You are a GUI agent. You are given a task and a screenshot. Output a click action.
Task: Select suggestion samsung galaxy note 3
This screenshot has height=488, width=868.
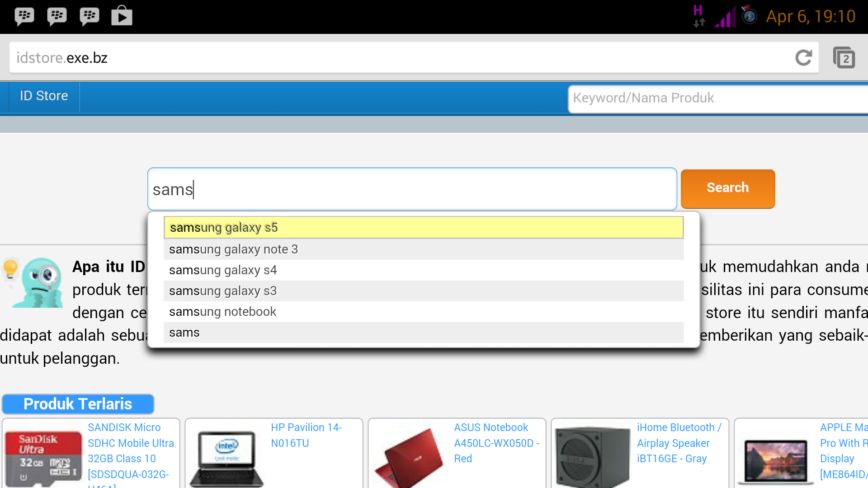424,249
